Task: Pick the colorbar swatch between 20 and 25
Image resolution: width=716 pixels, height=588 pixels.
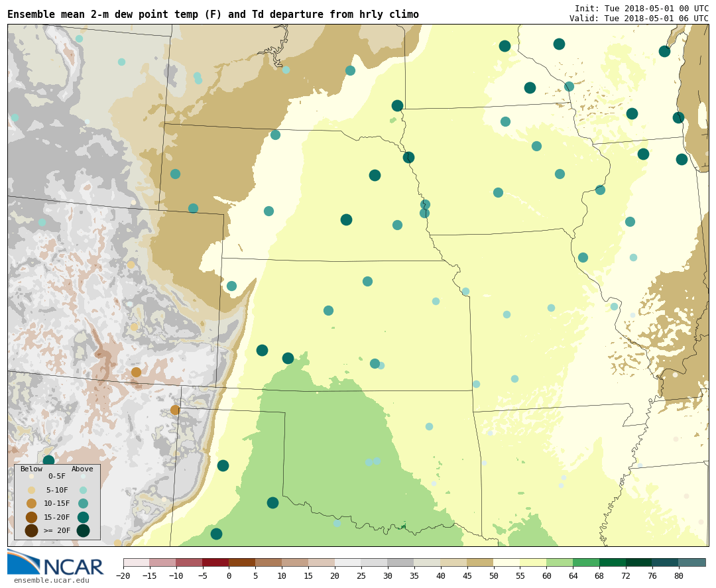Action: 348,562
